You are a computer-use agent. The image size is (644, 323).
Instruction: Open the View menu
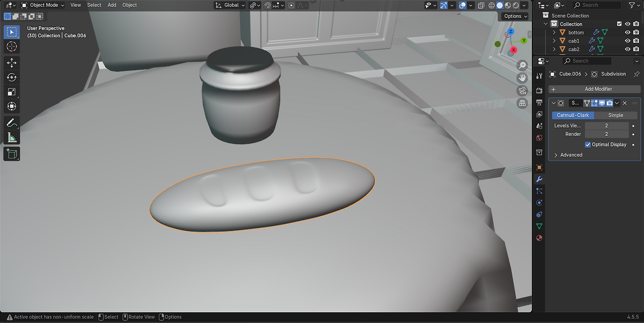pyautogui.click(x=75, y=5)
